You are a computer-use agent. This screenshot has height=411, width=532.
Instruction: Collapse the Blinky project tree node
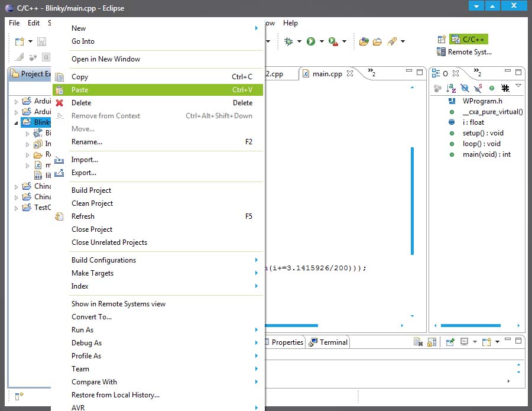pyautogui.click(x=16, y=123)
